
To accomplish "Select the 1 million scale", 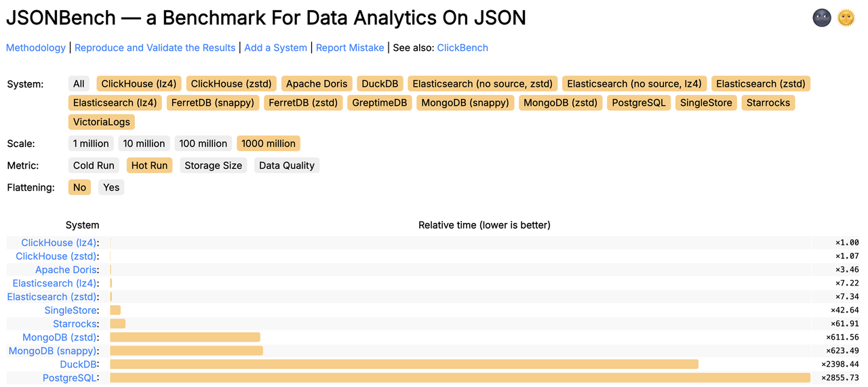I will coord(91,144).
